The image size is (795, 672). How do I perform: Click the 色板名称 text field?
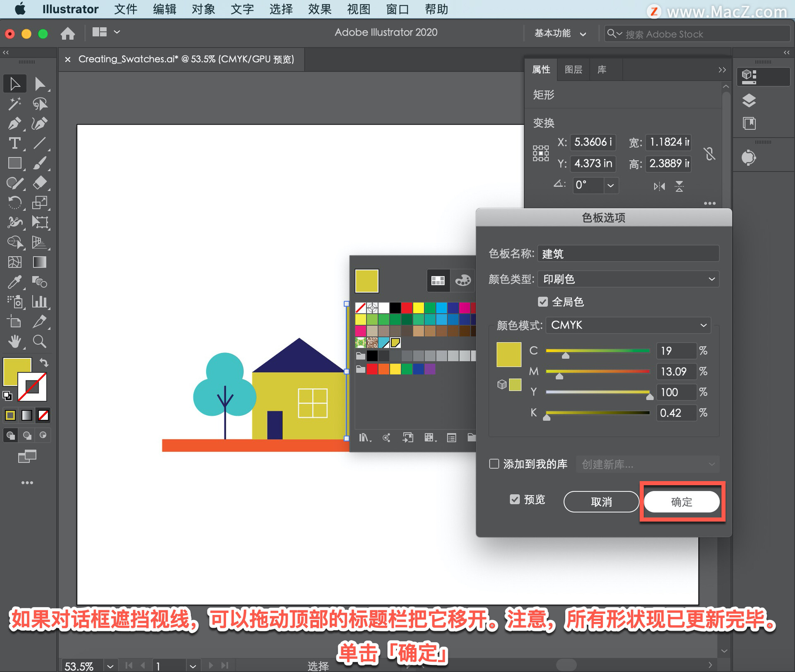point(628,254)
